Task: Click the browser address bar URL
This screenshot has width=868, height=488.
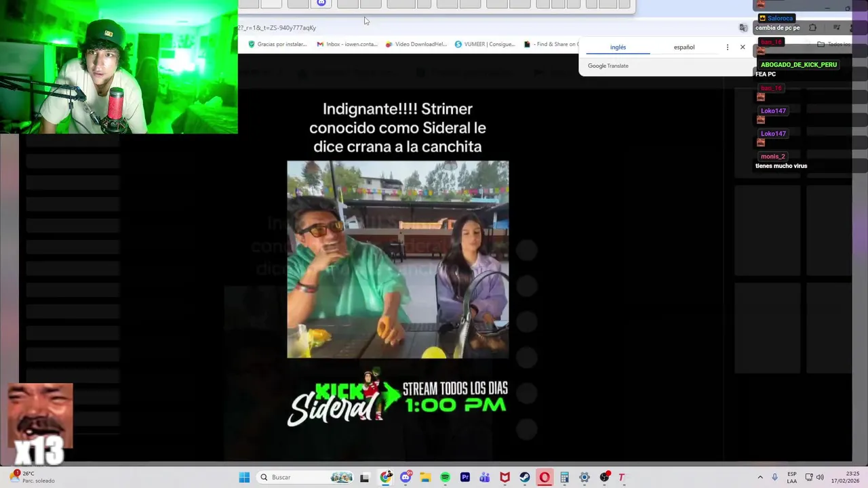Action: pos(277,28)
